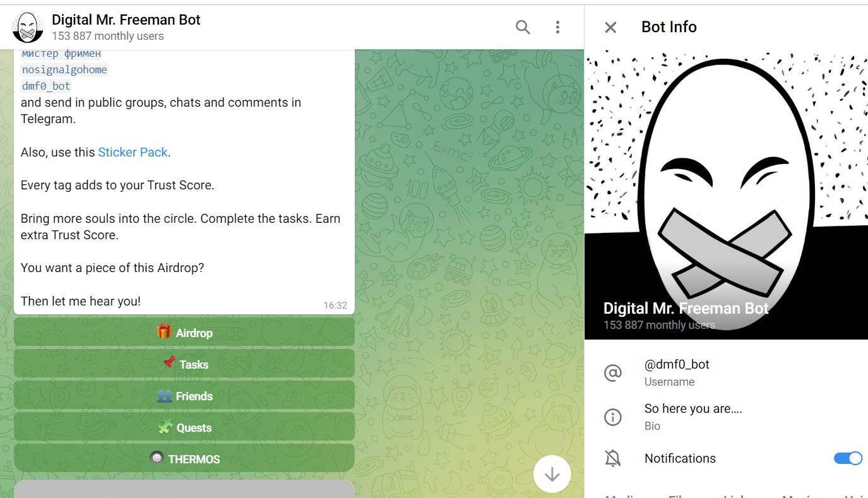The width and height of the screenshot is (868, 498).
Task: Search within the Digital Mr. Freeman Bot chat
Action: (x=523, y=27)
